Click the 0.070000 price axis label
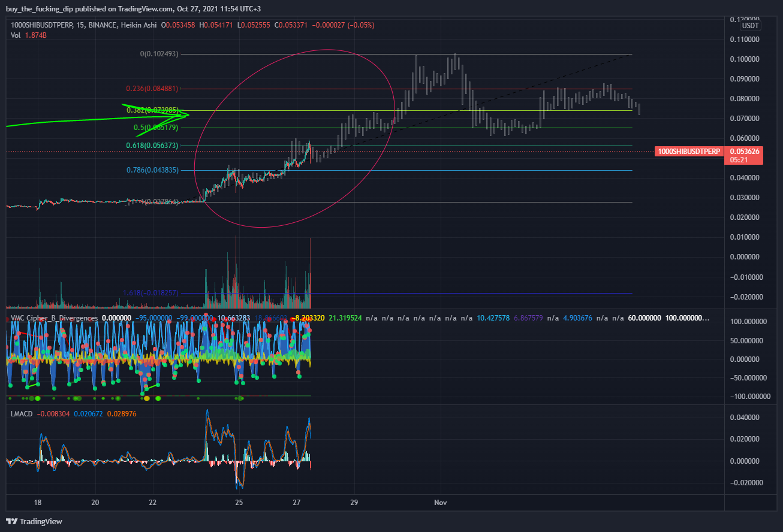Viewport: 783px width, 532px height. pos(745,118)
